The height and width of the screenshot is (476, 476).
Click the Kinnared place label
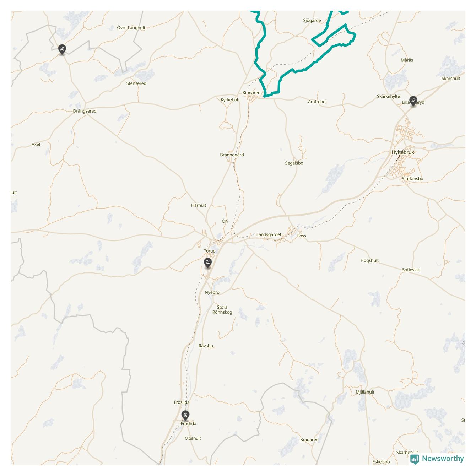(251, 93)
